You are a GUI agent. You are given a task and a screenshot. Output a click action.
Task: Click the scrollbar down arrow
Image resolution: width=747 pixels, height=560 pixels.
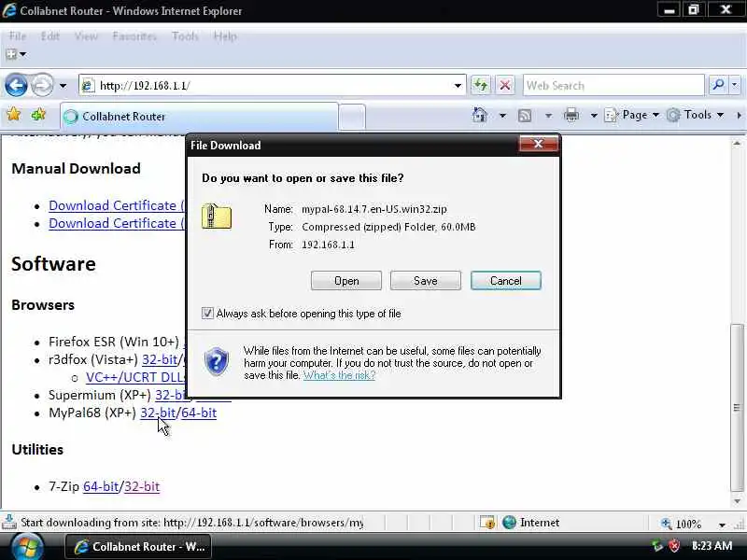[x=737, y=501]
